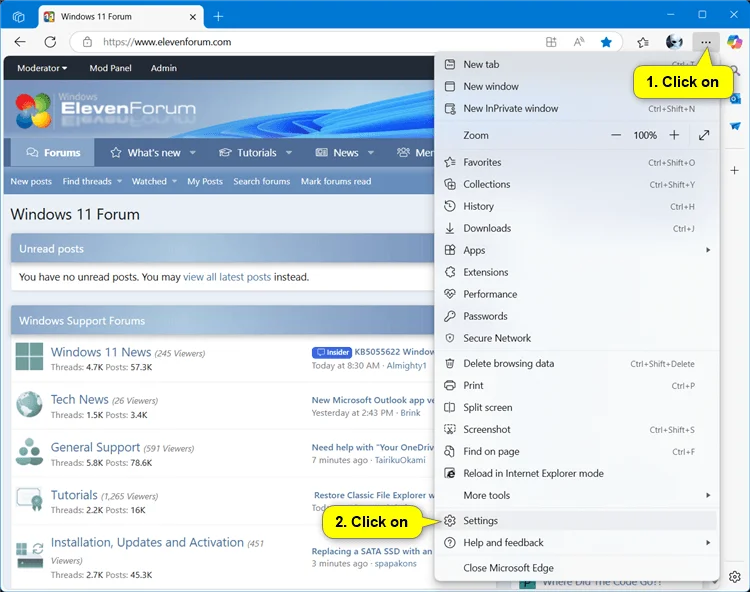Expand the Apps submenu arrow

(x=708, y=250)
